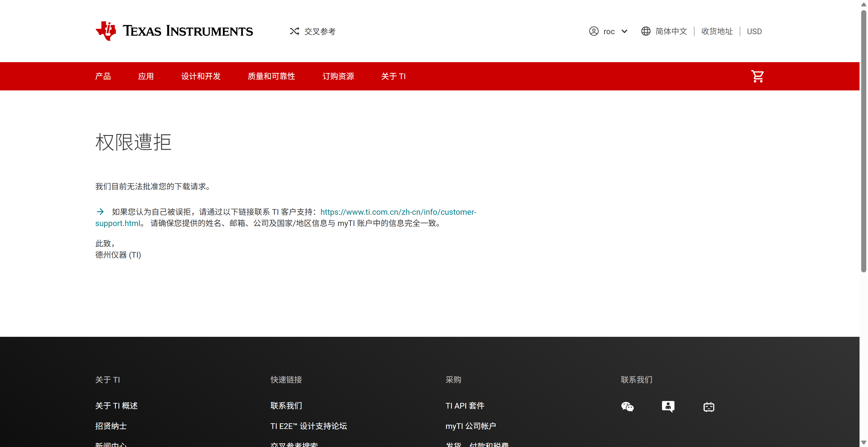Open the 关于 TI menu
The width and height of the screenshot is (868, 447).
pos(393,76)
